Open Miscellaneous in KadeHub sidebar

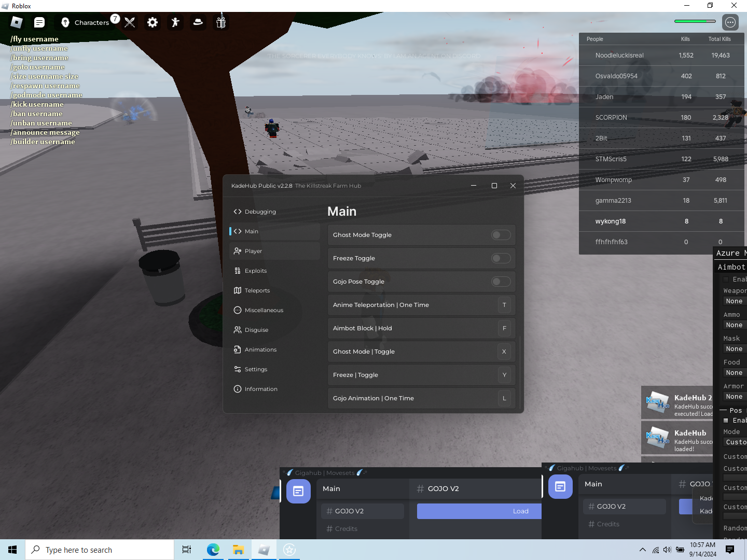[275, 310]
